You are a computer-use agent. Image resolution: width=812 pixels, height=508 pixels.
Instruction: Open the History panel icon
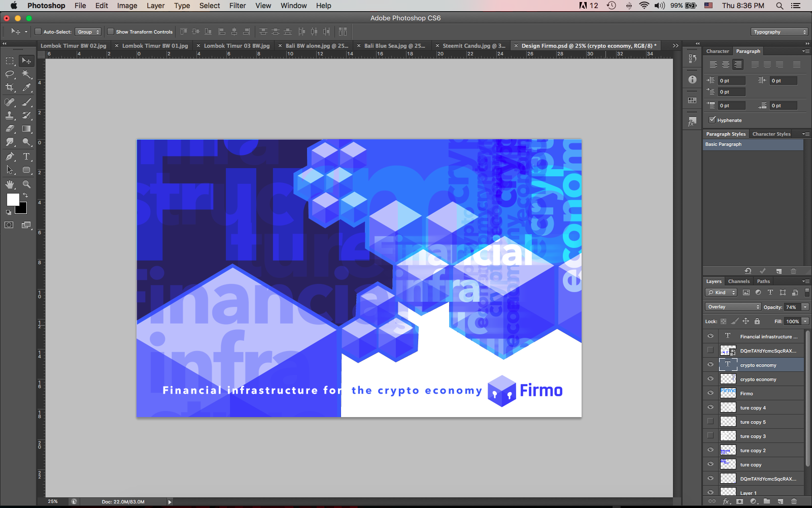tap(692, 58)
